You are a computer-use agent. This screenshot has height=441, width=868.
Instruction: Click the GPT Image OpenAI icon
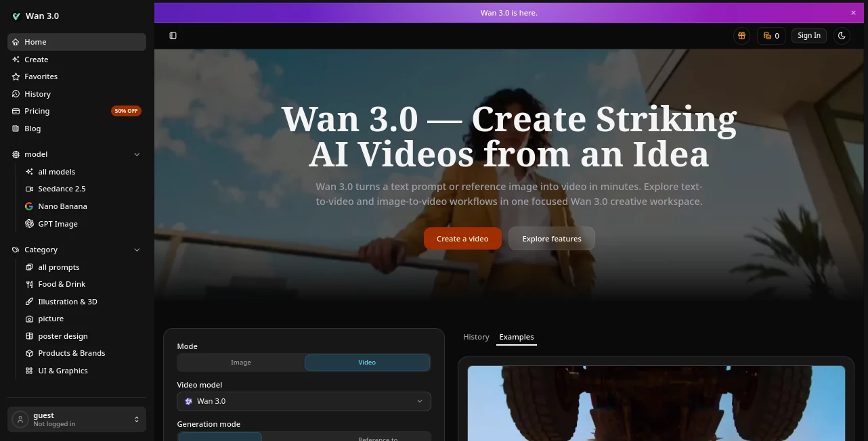click(x=29, y=224)
